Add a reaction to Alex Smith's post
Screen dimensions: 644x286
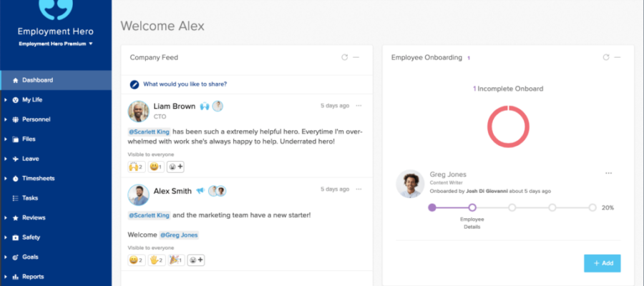coord(196,260)
